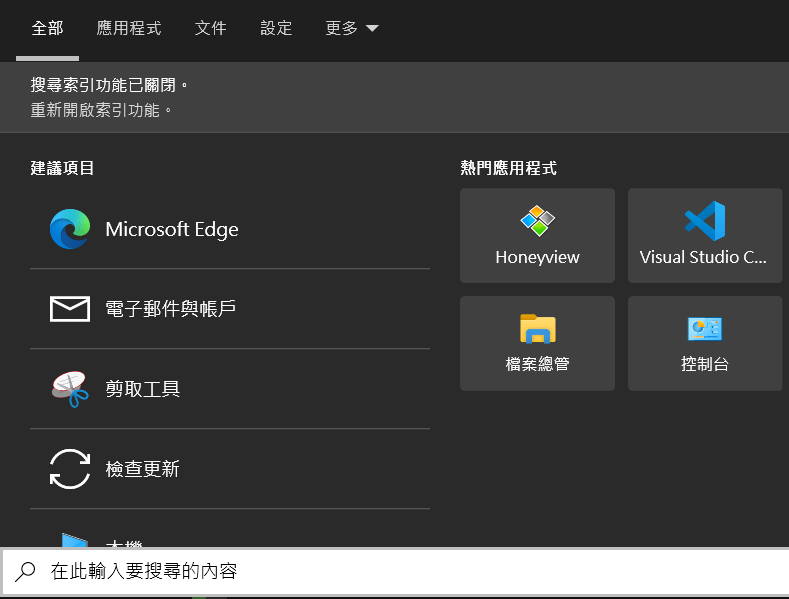Open Microsoft Edge icon in suggestions
Viewport: 789px width, 599px height.
[70, 229]
